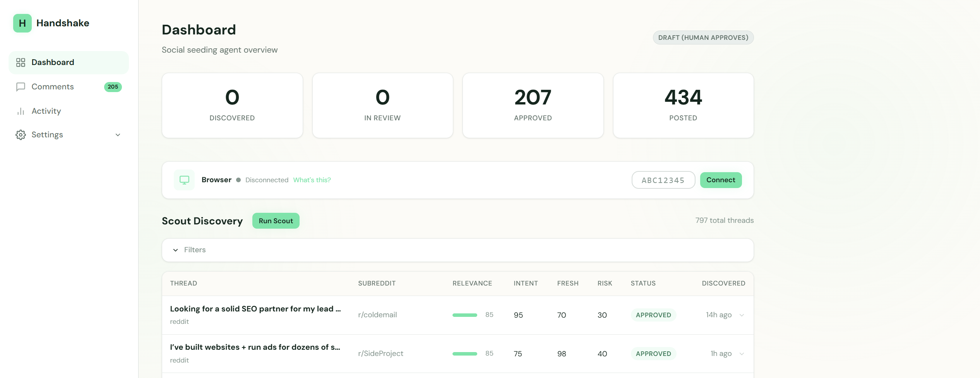Screen dimensions: 980x378
Task: Click the Connect button
Action: [720, 180]
